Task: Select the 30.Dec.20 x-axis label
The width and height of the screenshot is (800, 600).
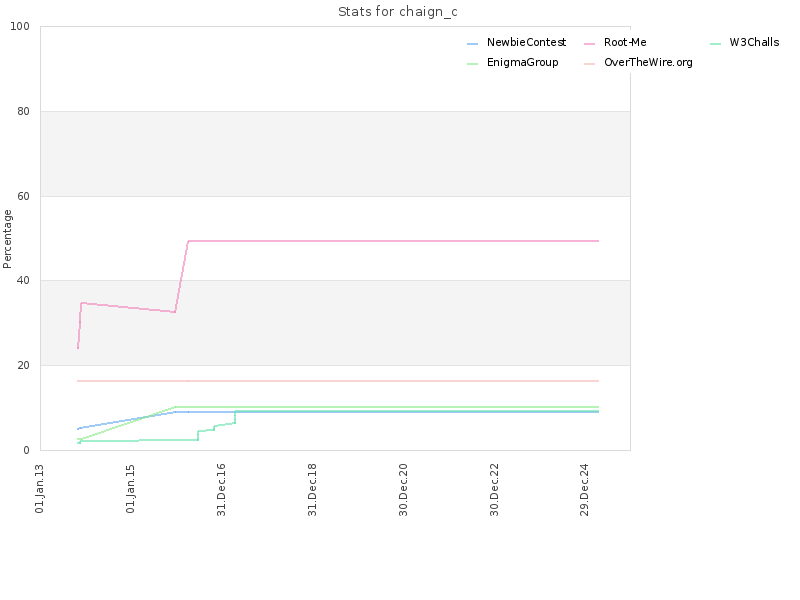Action: pyautogui.click(x=403, y=490)
